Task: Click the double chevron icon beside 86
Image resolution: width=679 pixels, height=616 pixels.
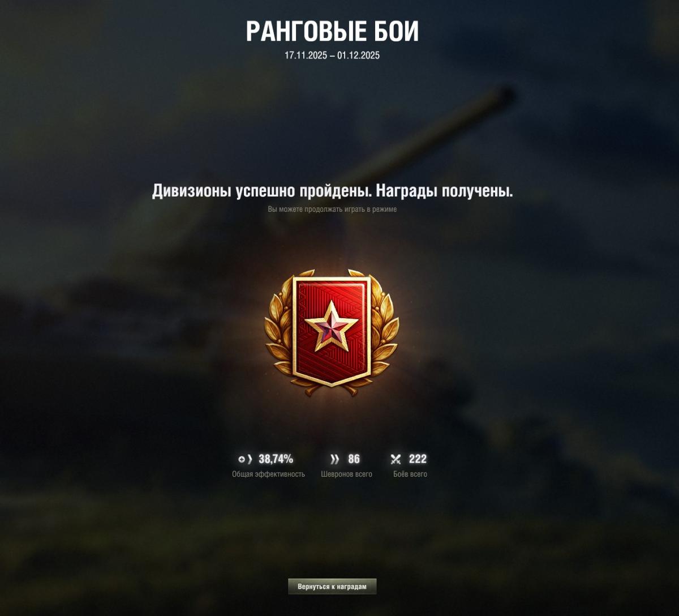Action: [x=334, y=459]
